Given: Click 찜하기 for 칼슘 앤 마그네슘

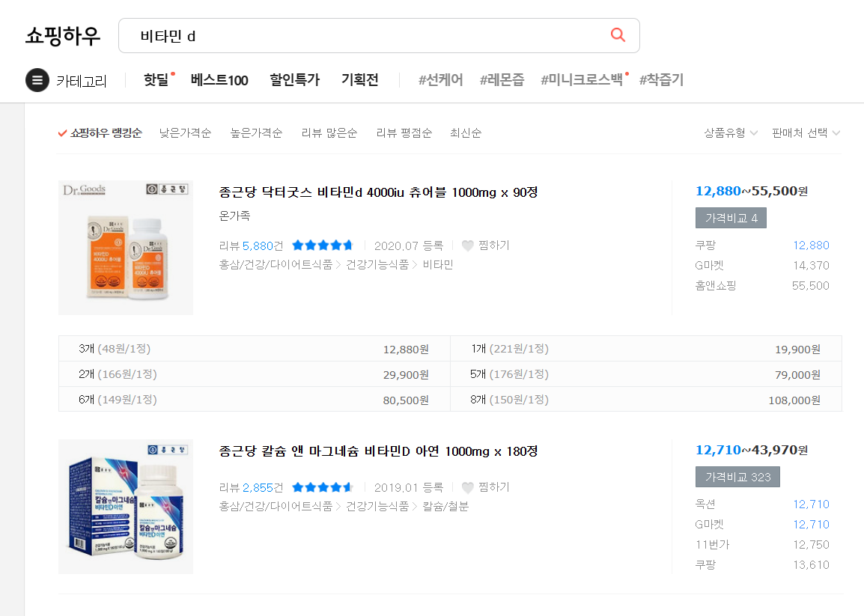Looking at the screenshot, I should pyautogui.click(x=493, y=487).
